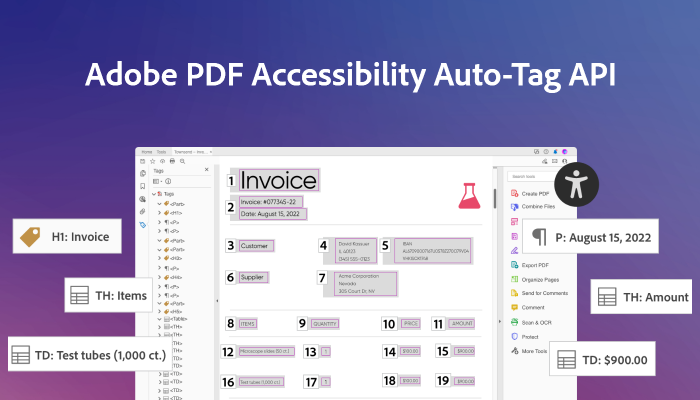Image resolution: width=700 pixels, height=400 pixels.
Task: Open the Export PDF tool label
Action: point(535,265)
